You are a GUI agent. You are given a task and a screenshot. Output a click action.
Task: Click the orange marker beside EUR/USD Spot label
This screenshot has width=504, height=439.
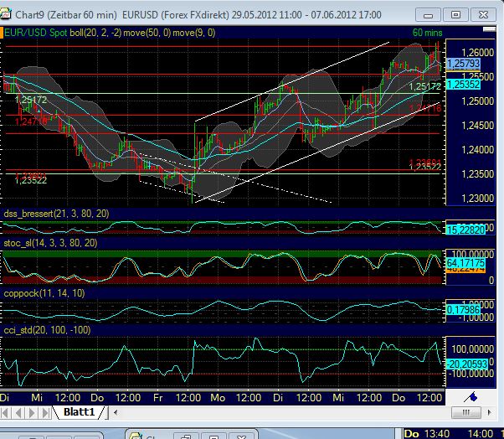tap(2, 33)
